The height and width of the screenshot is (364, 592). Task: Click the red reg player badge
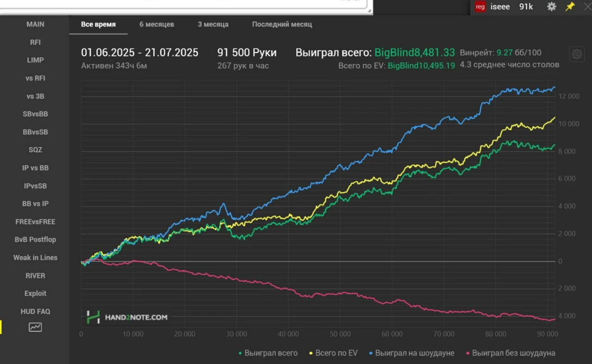click(x=480, y=6)
